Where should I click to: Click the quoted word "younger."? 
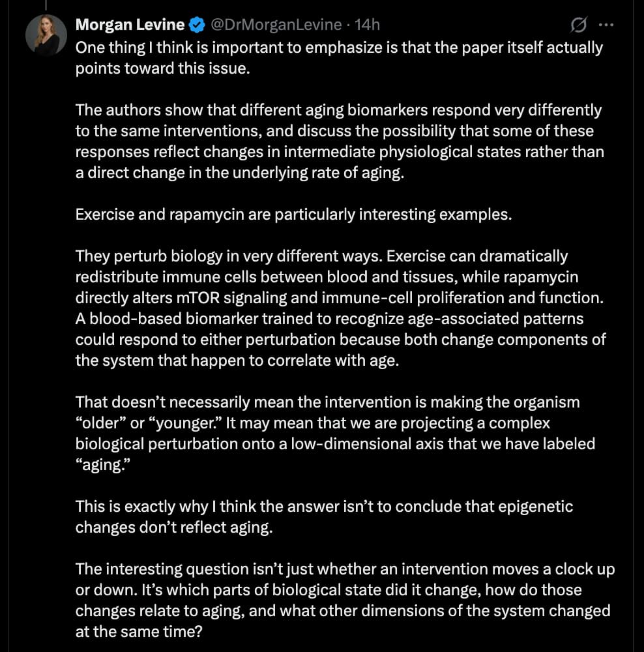185,423
